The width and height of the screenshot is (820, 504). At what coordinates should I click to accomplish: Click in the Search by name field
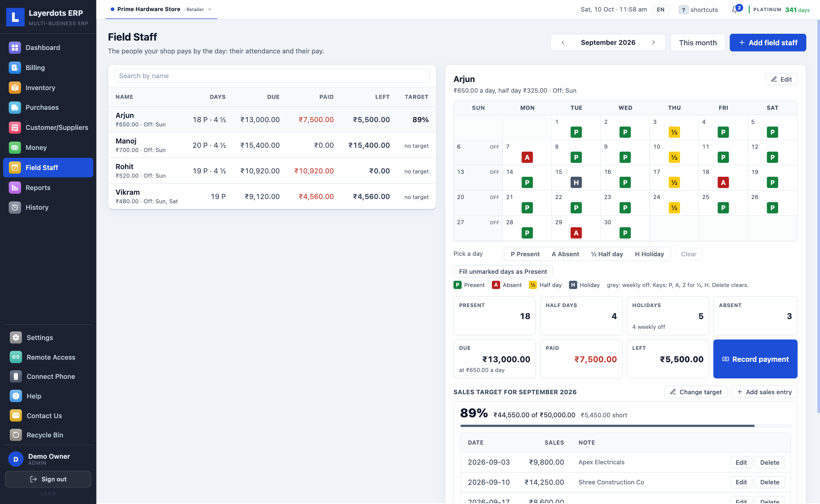[272, 76]
